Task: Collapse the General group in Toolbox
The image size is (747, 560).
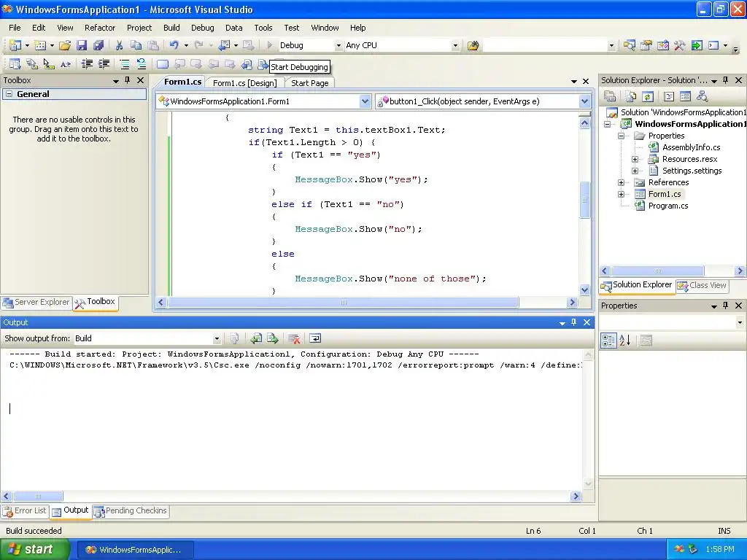Action: [x=9, y=94]
